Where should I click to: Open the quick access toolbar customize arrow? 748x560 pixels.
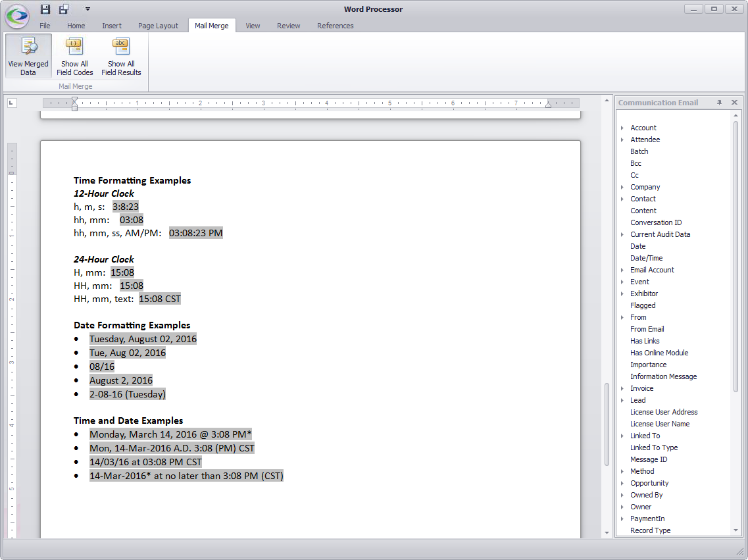coord(87,9)
